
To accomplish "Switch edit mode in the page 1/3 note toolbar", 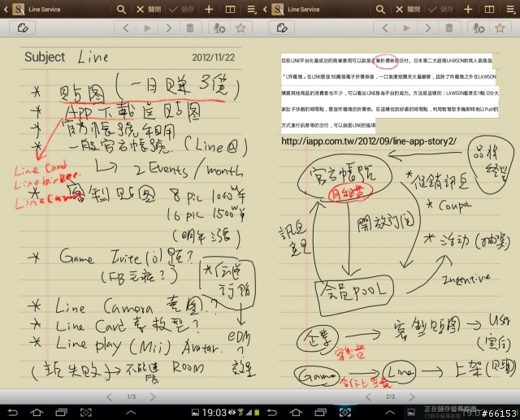I will 23,28.
